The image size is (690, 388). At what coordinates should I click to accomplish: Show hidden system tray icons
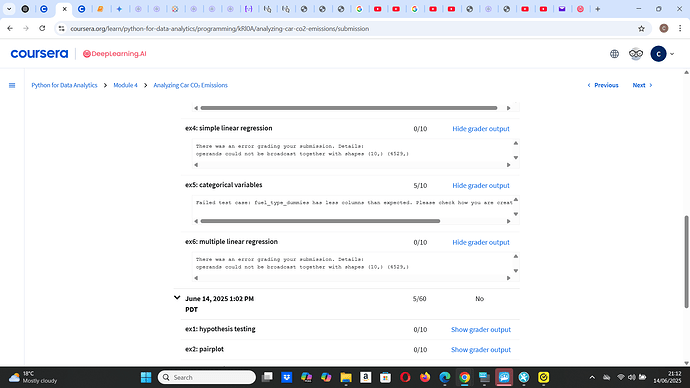coord(592,377)
